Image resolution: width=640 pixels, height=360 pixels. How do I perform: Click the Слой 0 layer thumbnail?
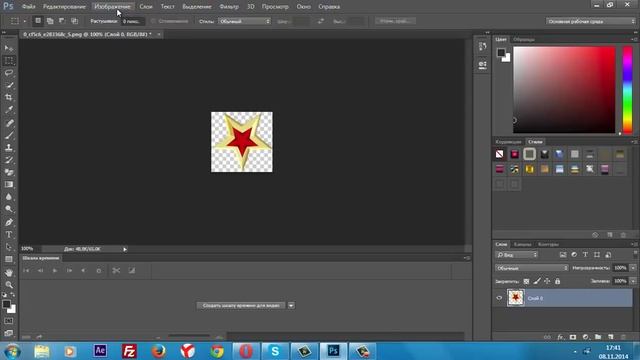click(516, 298)
